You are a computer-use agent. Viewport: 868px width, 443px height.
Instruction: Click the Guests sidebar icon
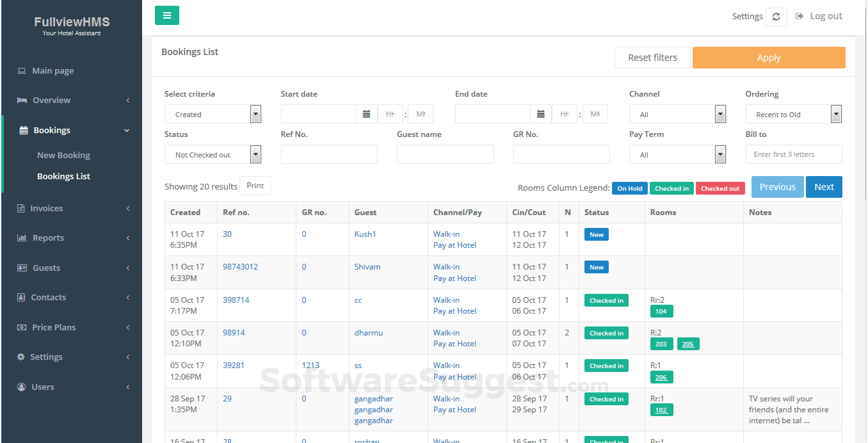(x=22, y=268)
